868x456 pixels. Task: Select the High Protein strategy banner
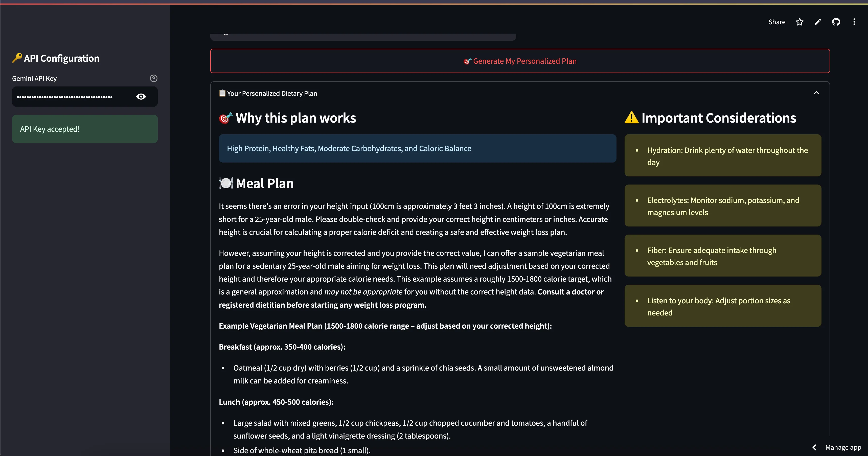[x=417, y=148]
